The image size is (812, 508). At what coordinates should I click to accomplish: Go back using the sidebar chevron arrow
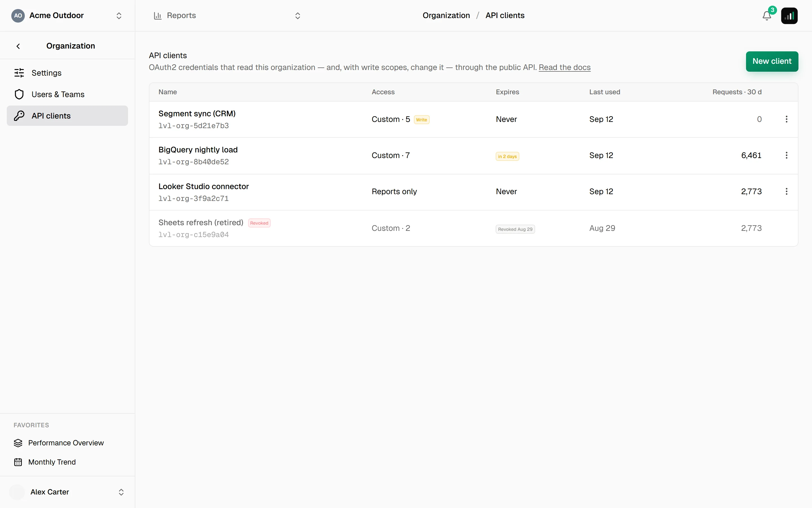click(18, 46)
